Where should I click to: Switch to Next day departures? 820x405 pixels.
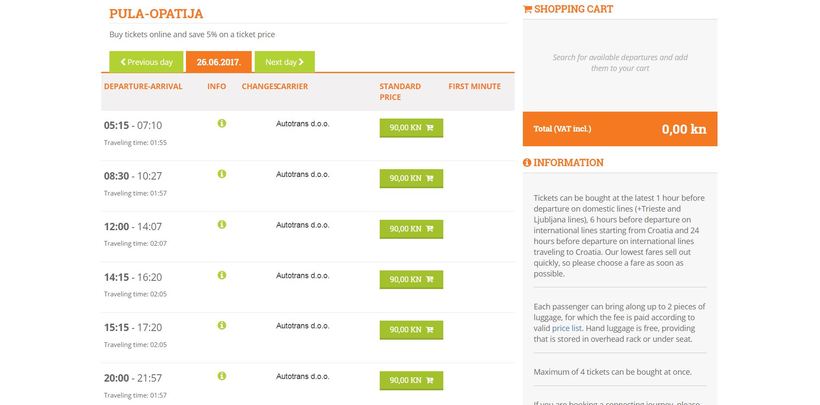pyautogui.click(x=284, y=62)
